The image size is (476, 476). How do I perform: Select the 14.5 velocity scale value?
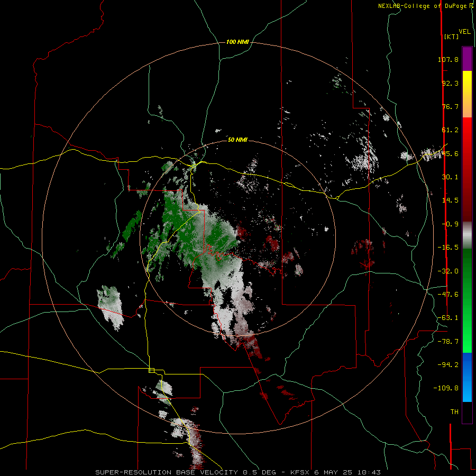(x=450, y=200)
